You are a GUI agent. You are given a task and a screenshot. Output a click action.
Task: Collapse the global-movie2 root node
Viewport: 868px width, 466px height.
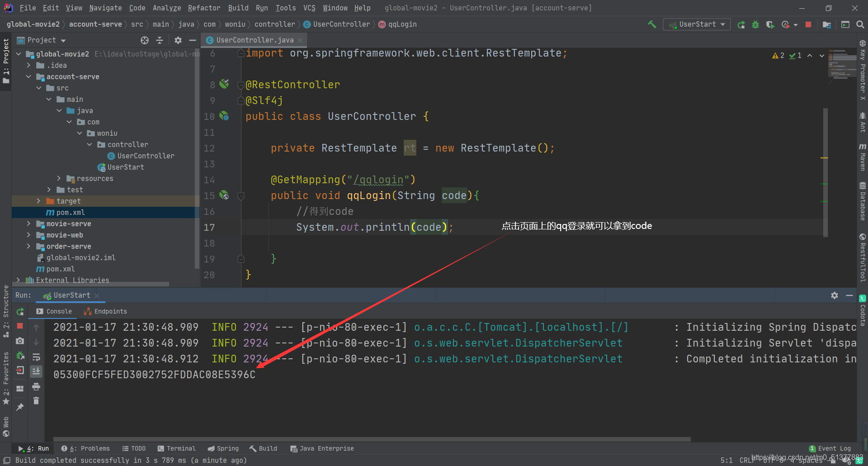[19, 54]
